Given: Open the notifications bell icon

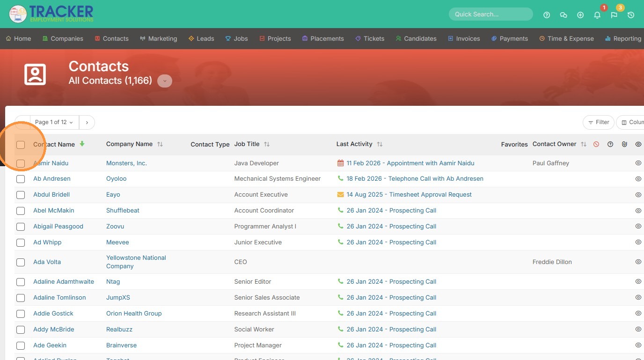Looking at the screenshot, I should [597, 15].
